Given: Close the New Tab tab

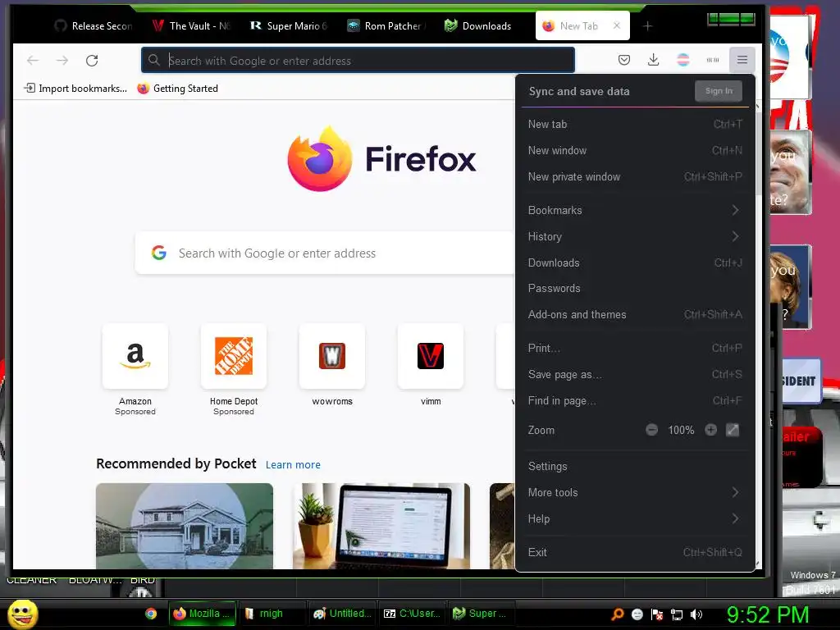Looking at the screenshot, I should pos(617,25).
